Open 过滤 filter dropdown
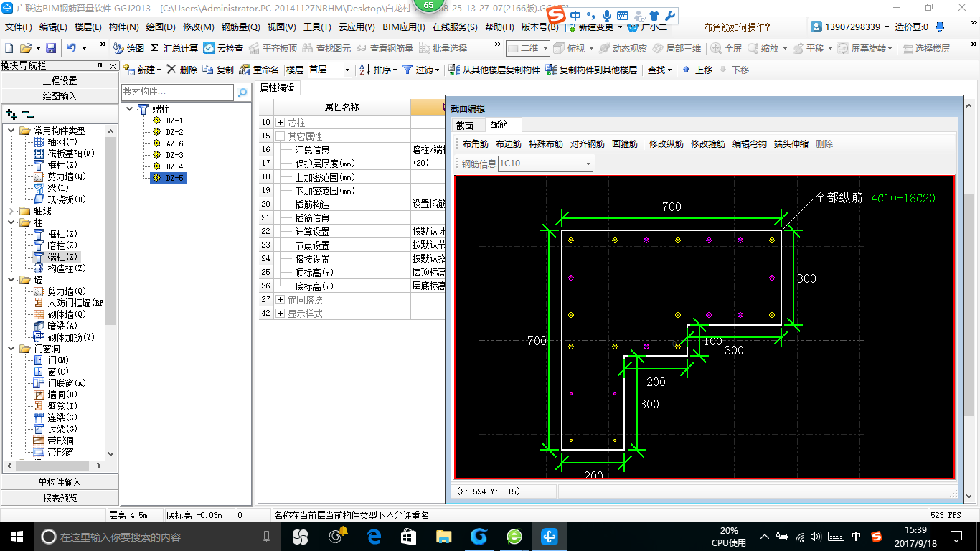Screen dimensions: 980x551 tap(420, 70)
